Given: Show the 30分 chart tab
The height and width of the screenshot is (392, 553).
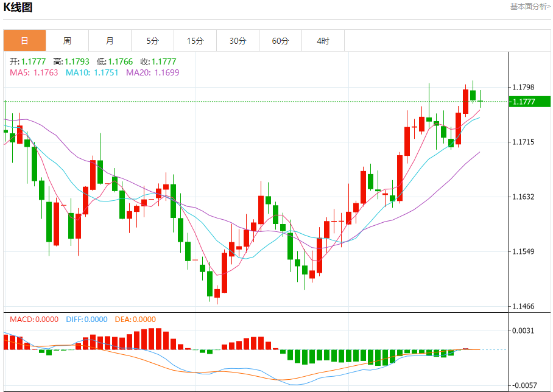Looking at the screenshot, I should pos(238,41).
